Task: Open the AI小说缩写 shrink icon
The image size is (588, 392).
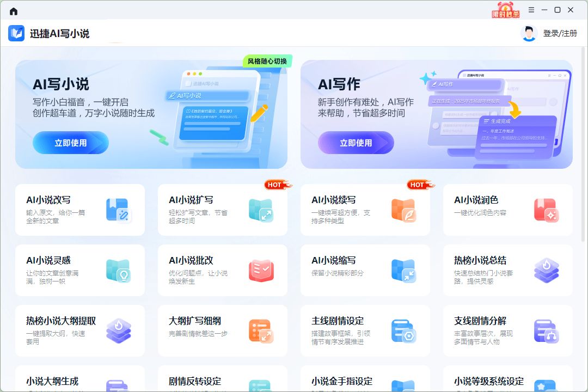Action: pyautogui.click(x=403, y=271)
